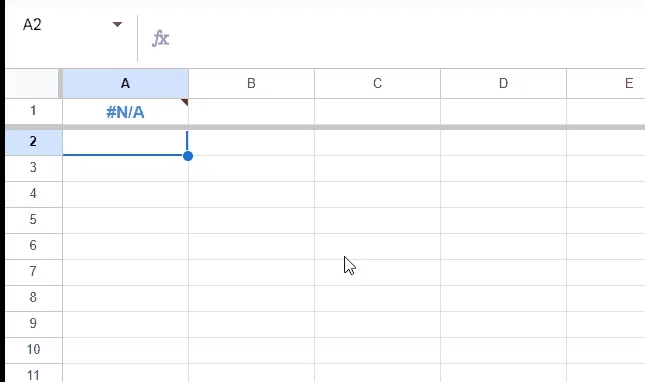This screenshot has height=382, width=645.
Task: Click the note indicator triangle on A1
Action: [x=185, y=102]
